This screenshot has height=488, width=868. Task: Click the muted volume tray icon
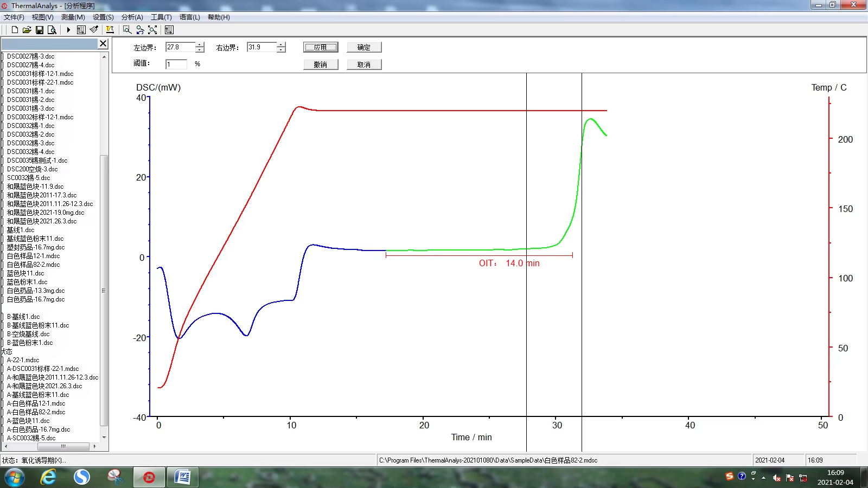tap(777, 478)
